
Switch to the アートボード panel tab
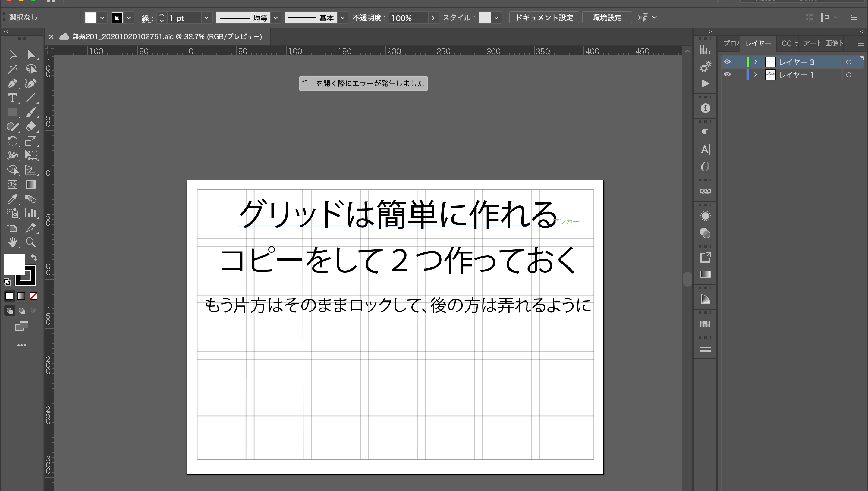coord(811,43)
